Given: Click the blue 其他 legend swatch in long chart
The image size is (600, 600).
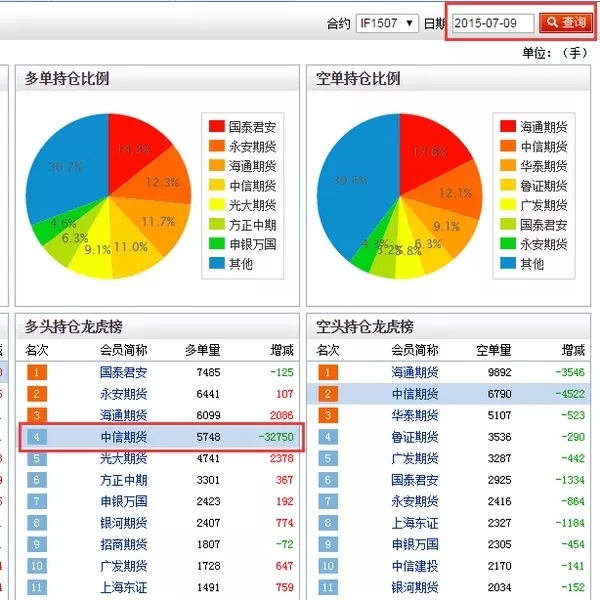Looking at the screenshot, I should pyautogui.click(x=217, y=263).
